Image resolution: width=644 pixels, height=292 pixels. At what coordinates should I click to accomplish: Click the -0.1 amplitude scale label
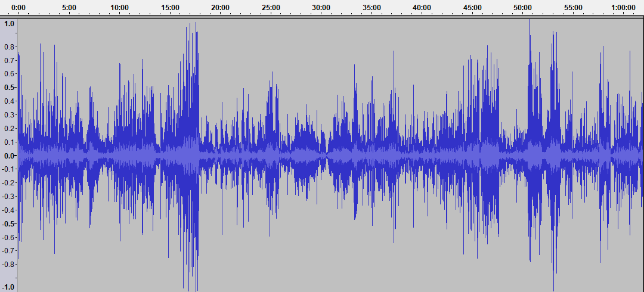coord(8,169)
